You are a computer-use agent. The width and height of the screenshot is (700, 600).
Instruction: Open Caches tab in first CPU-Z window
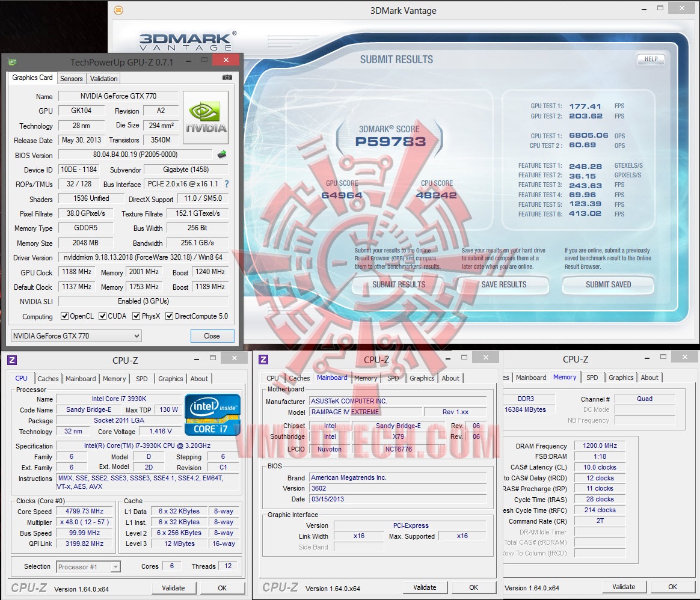coord(48,379)
